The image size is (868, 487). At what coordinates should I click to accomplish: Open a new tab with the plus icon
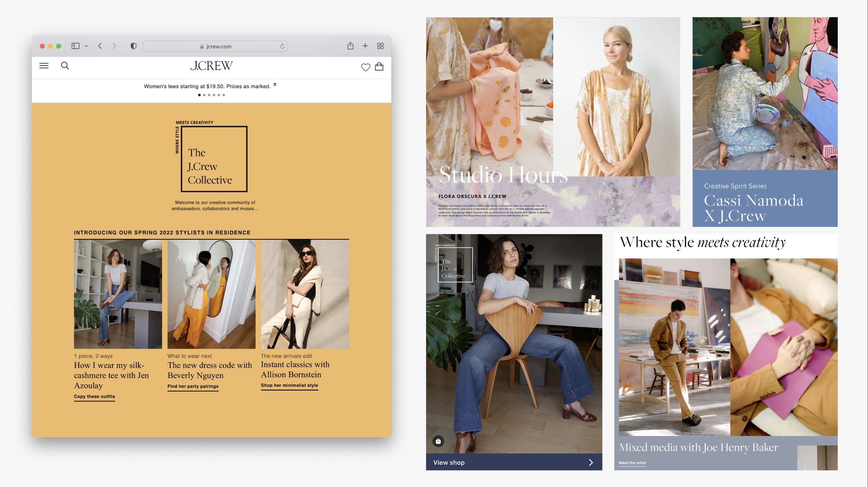365,46
